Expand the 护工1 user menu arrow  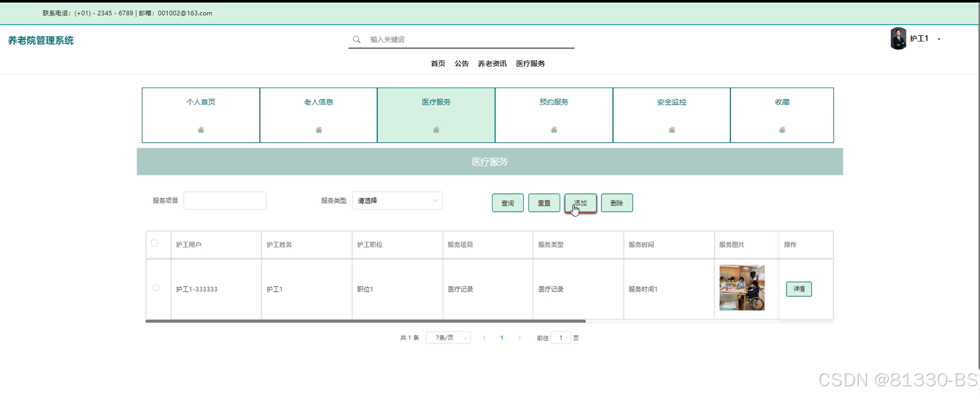(939, 39)
